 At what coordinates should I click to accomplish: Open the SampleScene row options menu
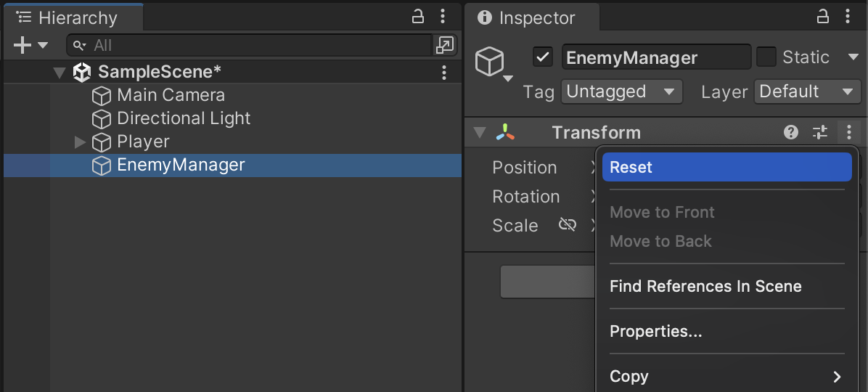click(x=444, y=73)
